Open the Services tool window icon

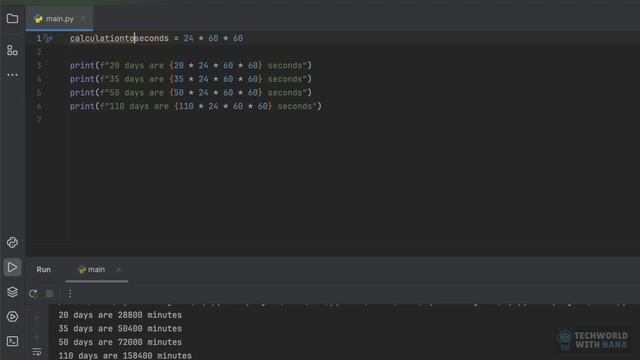tap(12, 316)
